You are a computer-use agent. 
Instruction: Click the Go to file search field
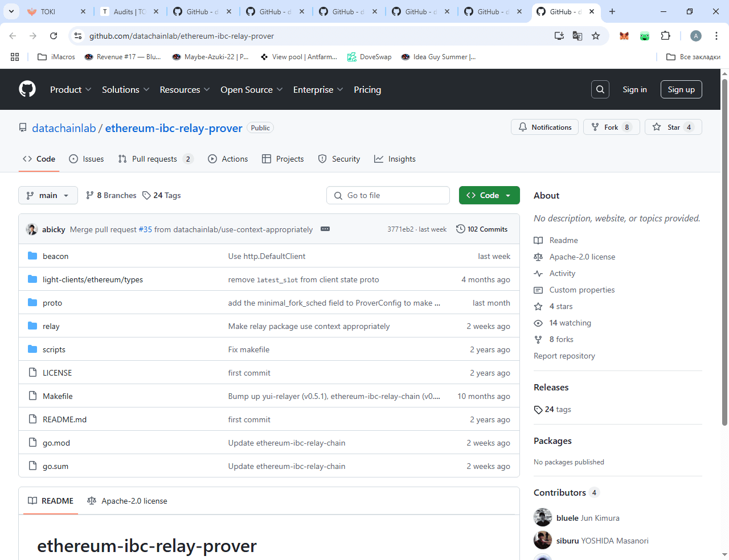coord(388,195)
